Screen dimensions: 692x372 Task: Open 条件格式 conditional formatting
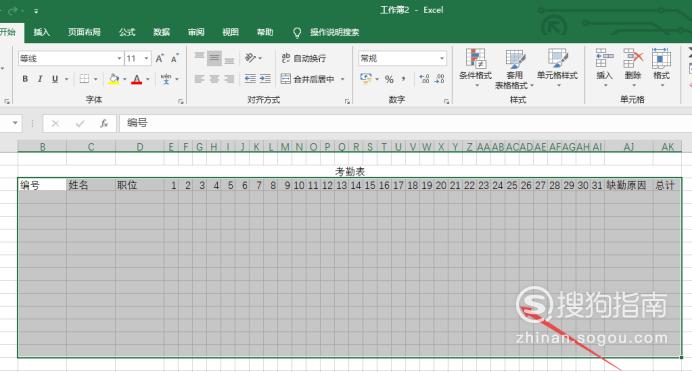point(475,68)
